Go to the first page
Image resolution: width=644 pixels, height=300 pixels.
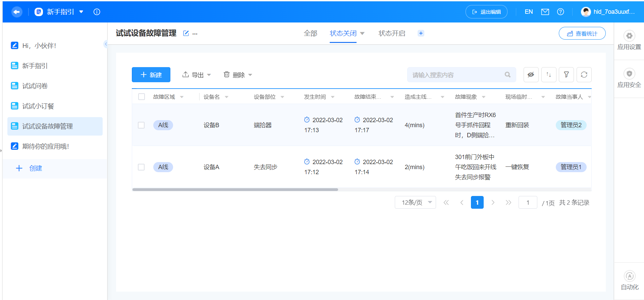(446, 202)
